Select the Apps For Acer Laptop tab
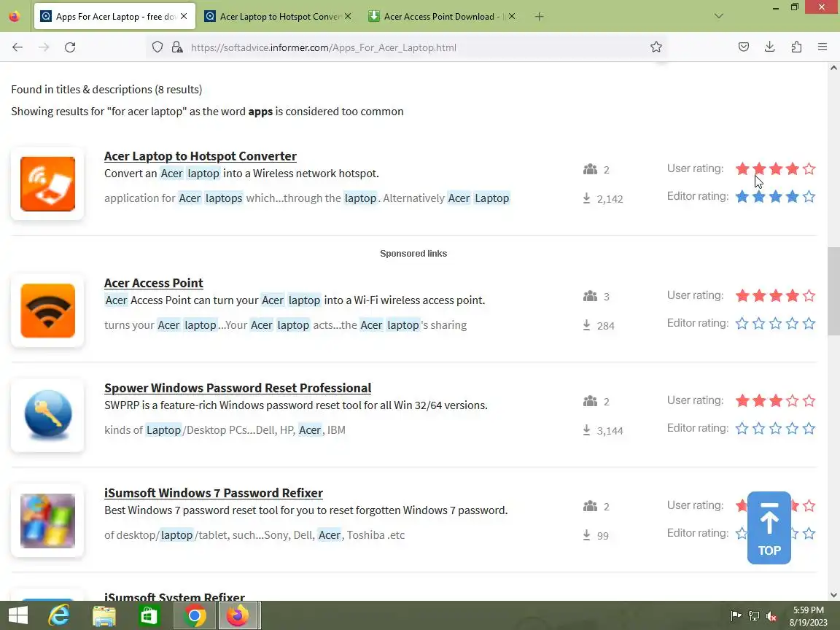Viewport: 840px width, 630px height. pyautogui.click(x=114, y=17)
